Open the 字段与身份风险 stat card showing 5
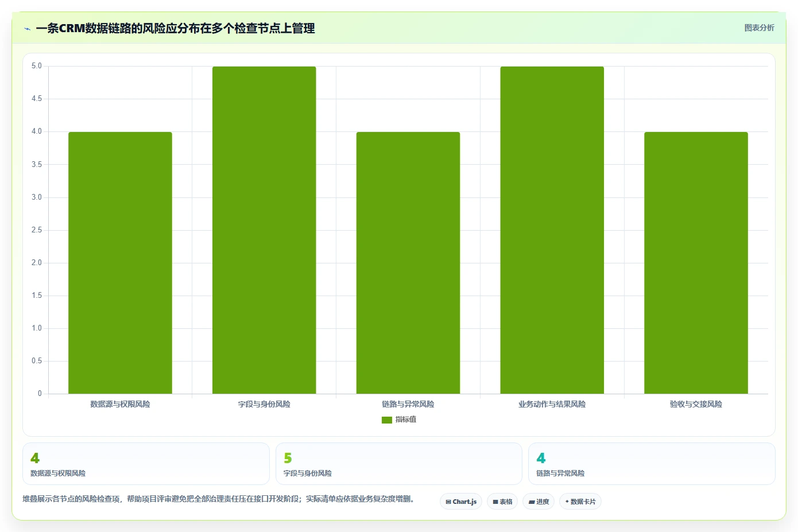This screenshot has height=532, width=798. (x=399, y=464)
